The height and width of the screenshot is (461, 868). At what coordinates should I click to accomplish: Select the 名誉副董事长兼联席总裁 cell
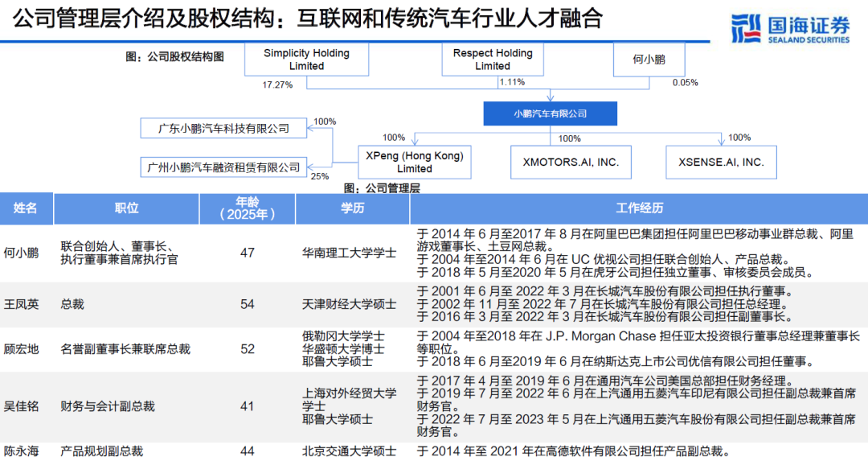point(125,349)
